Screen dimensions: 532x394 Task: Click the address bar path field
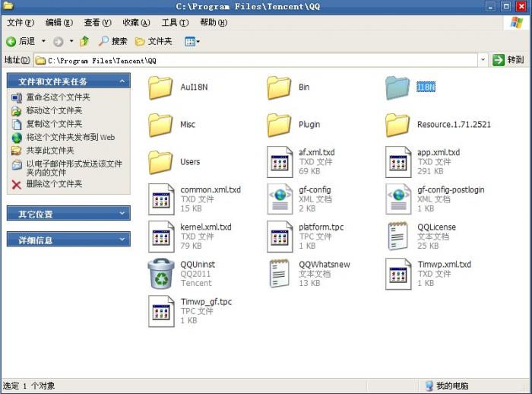(256, 60)
